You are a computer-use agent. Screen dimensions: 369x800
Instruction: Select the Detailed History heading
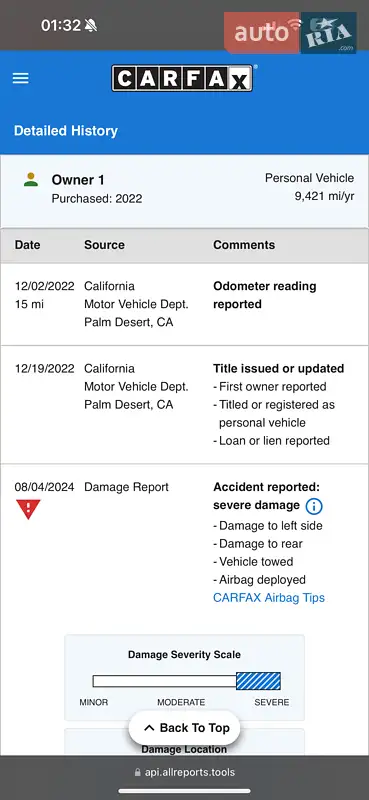pos(66,131)
